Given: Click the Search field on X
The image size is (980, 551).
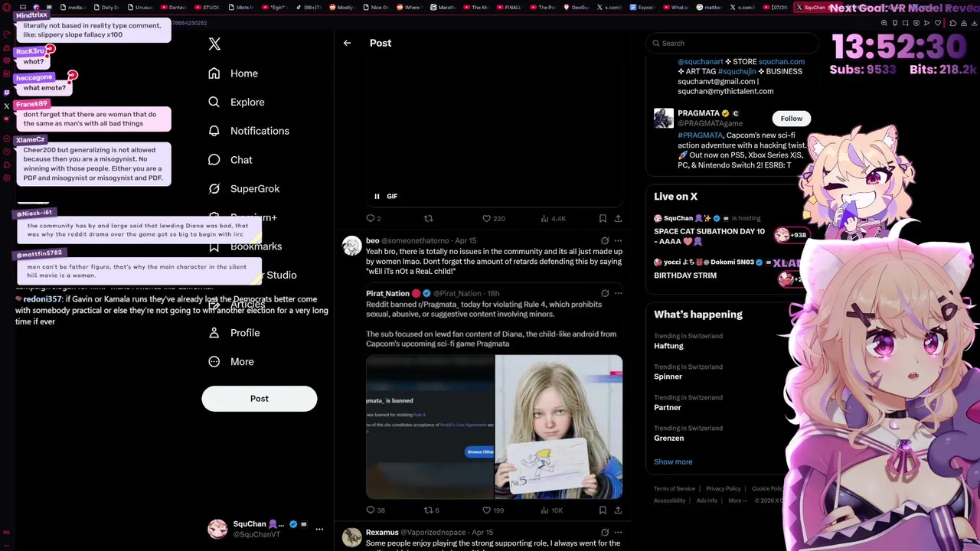Looking at the screenshot, I should click(x=733, y=44).
